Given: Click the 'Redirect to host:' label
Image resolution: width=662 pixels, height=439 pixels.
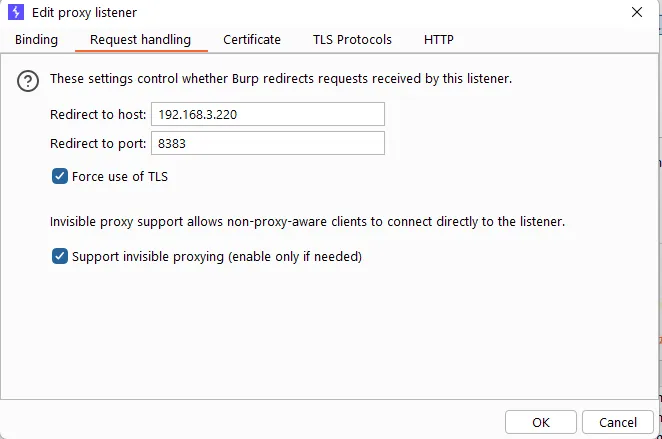Looking at the screenshot, I should [x=98, y=114].
